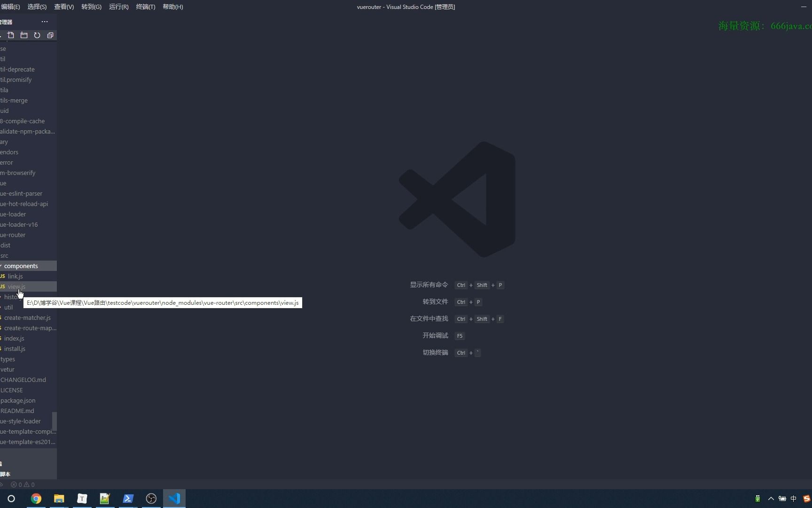812x508 pixels.
Task: Create a new file in Explorer
Action: click(x=10, y=35)
